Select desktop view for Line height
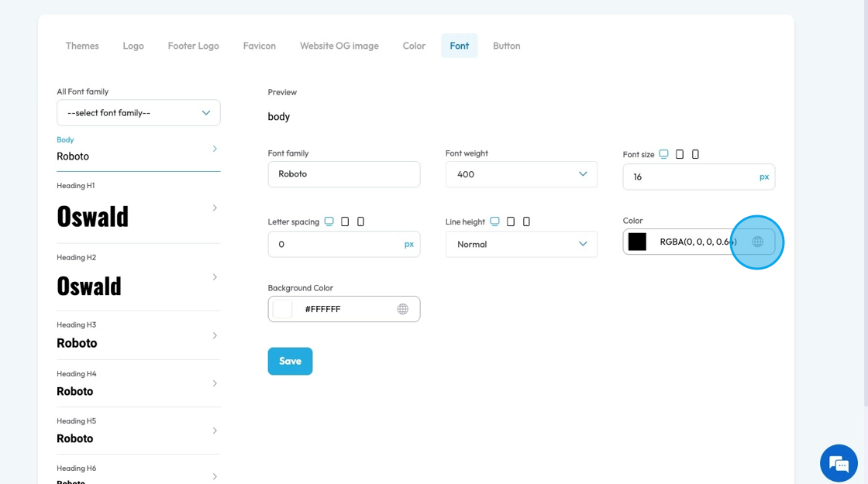 coord(495,221)
